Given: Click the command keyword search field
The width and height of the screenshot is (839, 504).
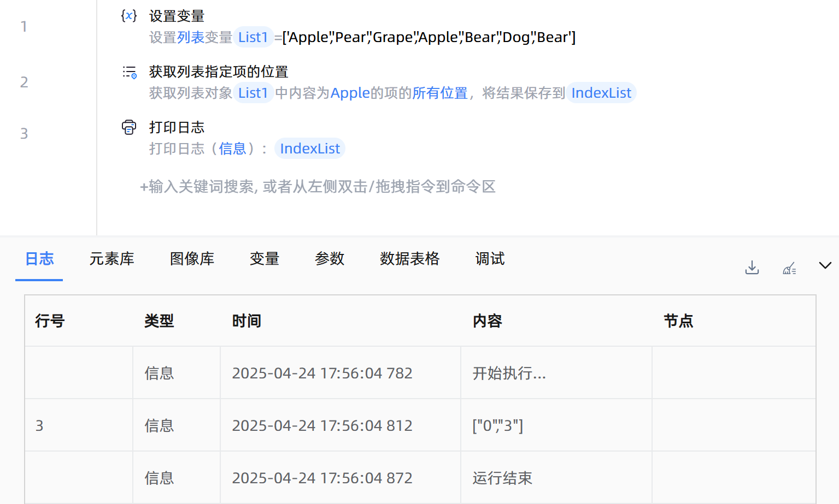Looking at the screenshot, I should 318,187.
